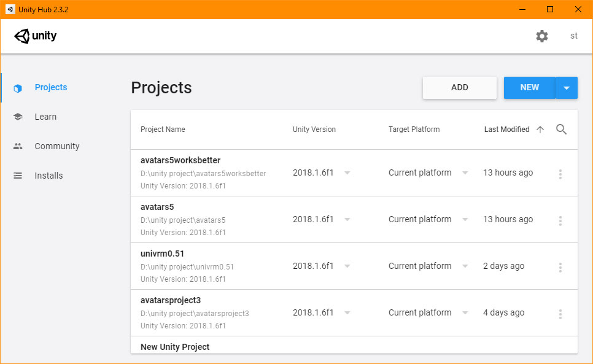The width and height of the screenshot is (593, 364).
Task: Open target platform dropdown for avatarsproject3
Action: point(465,313)
